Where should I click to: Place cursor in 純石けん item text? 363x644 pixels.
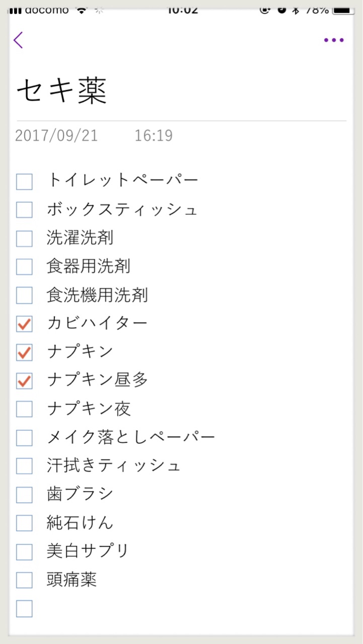point(80,522)
